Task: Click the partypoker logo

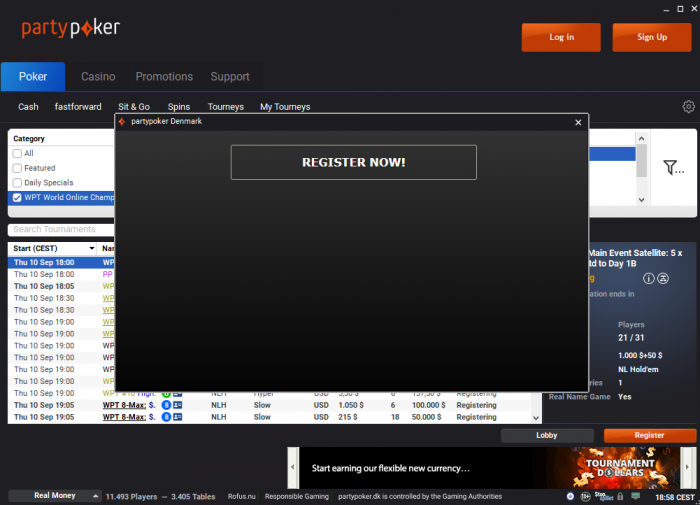Action: 71,28
